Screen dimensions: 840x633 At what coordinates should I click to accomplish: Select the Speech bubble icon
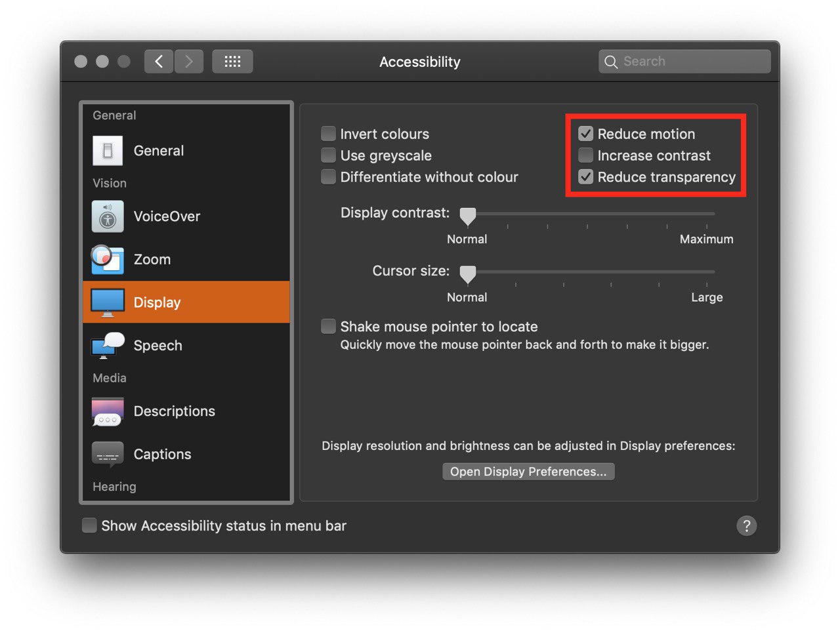tap(108, 345)
